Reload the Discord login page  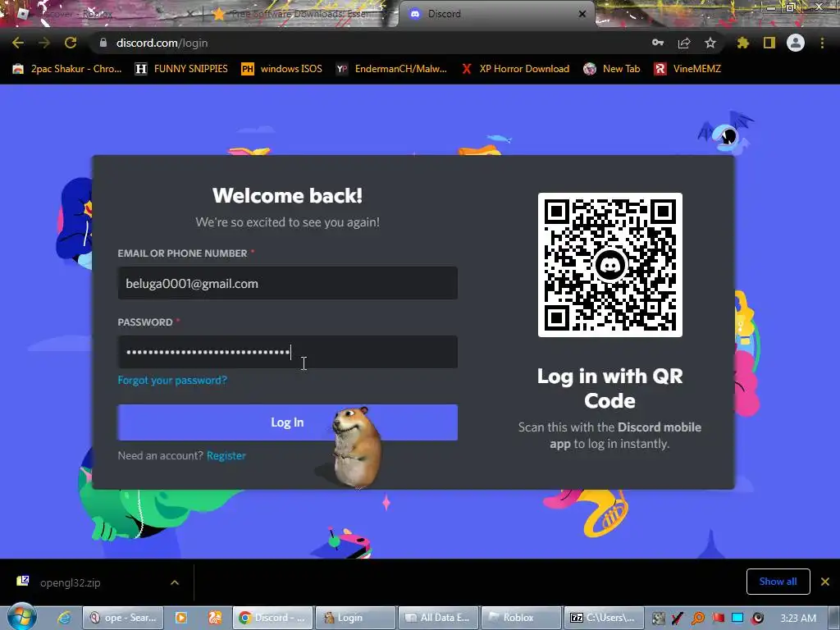(x=71, y=43)
